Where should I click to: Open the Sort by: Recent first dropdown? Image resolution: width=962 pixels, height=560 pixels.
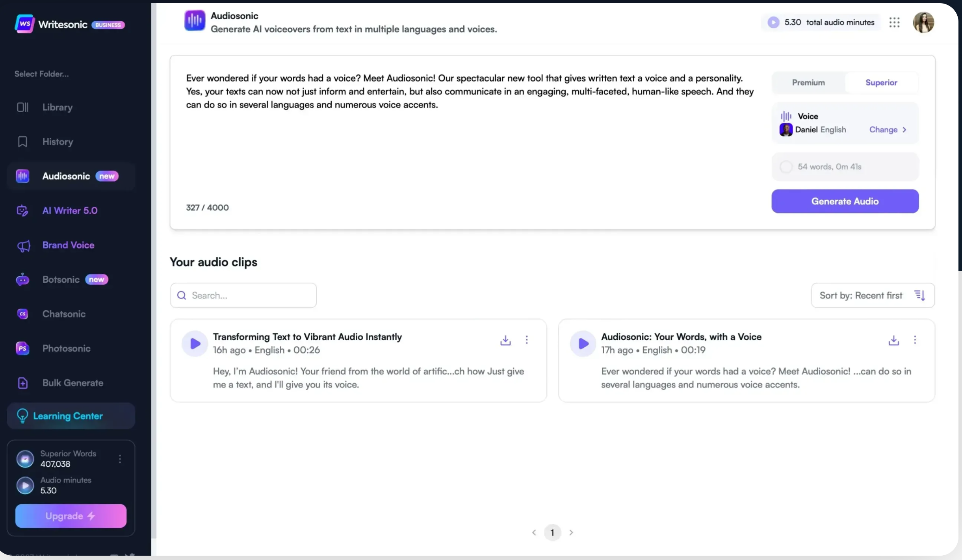click(x=873, y=295)
